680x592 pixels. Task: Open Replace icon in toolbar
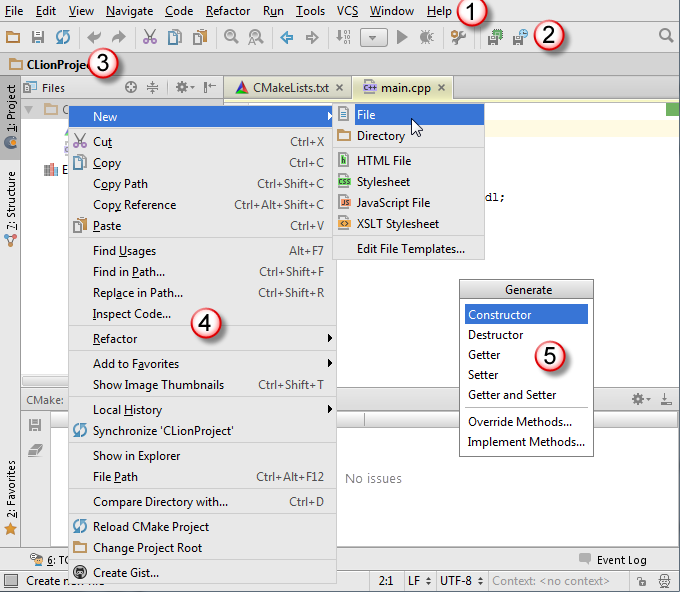point(256,37)
